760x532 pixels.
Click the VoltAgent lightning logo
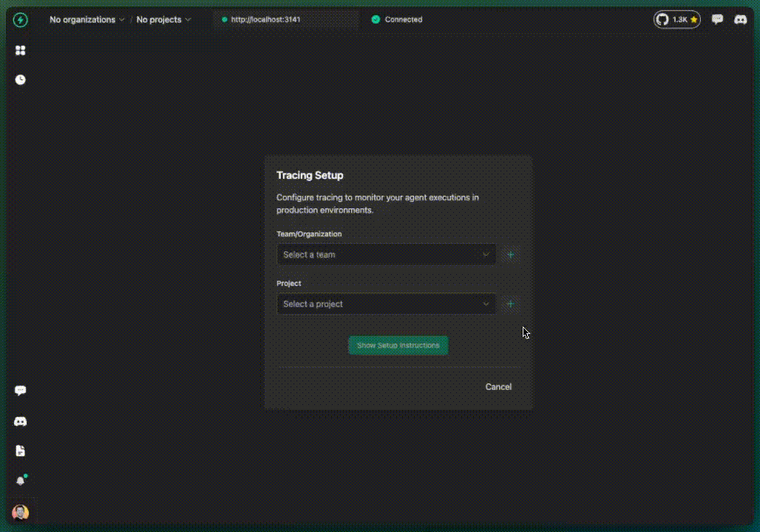21,20
